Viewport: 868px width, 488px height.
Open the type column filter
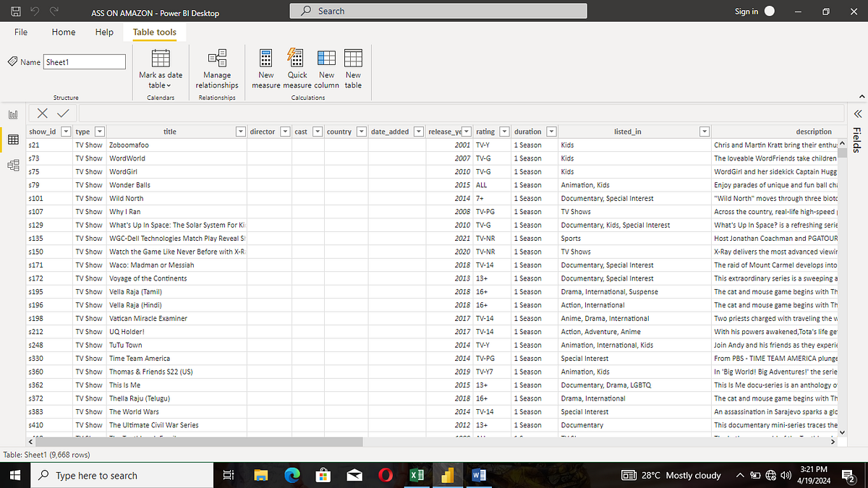pyautogui.click(x=98, y=131)
